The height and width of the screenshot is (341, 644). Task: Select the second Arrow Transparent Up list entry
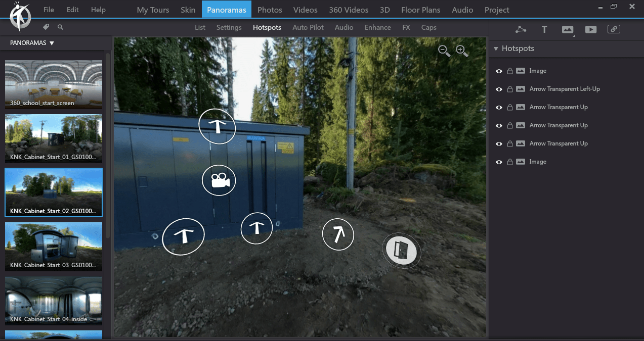click(x=559, y=125)
